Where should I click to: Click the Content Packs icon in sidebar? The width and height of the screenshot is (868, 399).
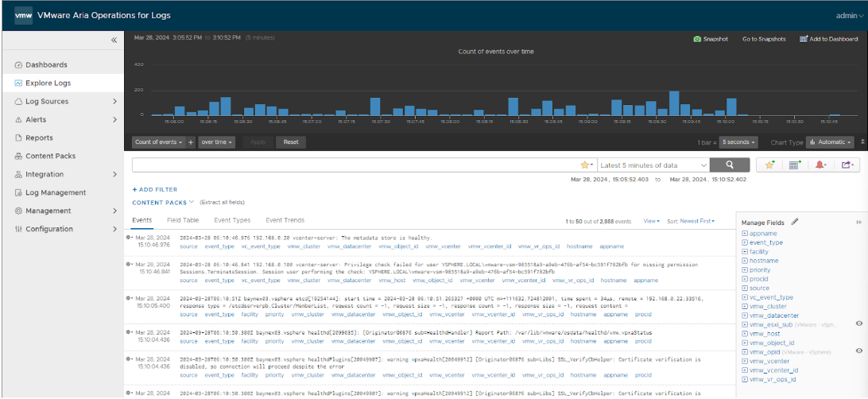pos(18,156)
